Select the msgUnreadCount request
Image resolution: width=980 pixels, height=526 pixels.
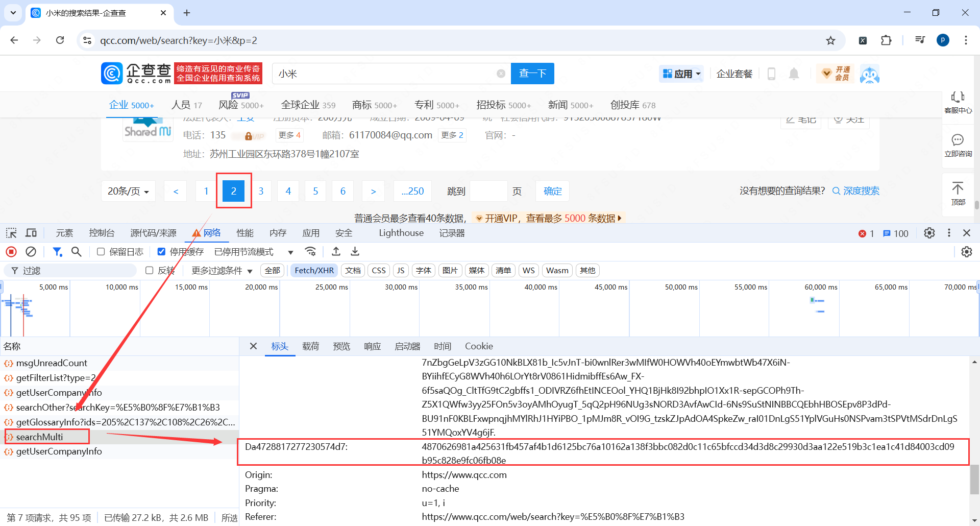[119, 363]
